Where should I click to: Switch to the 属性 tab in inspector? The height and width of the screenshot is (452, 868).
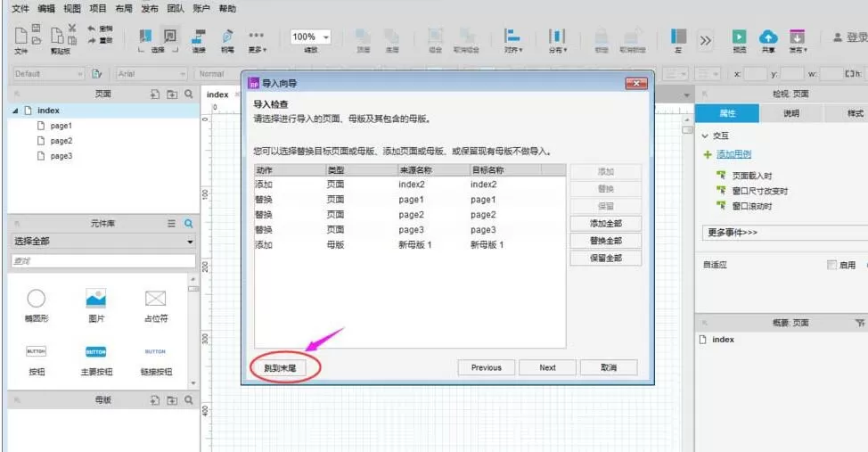pos(727,113)
